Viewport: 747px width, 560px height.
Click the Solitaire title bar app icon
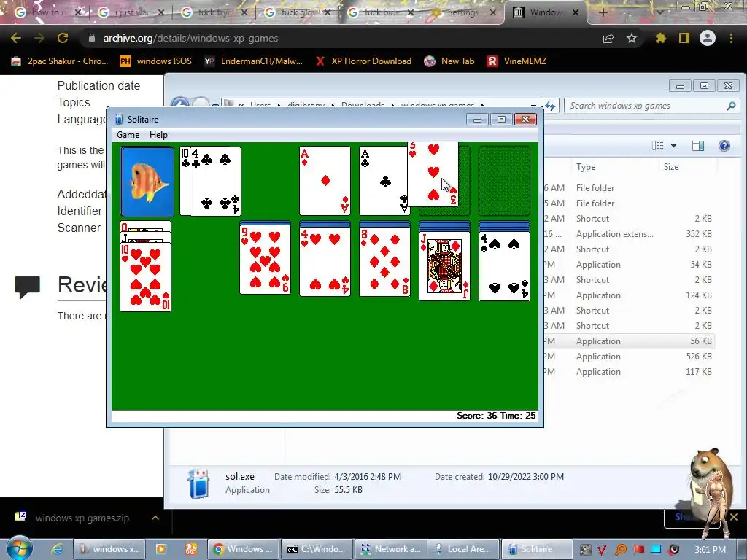click(119, 119)
